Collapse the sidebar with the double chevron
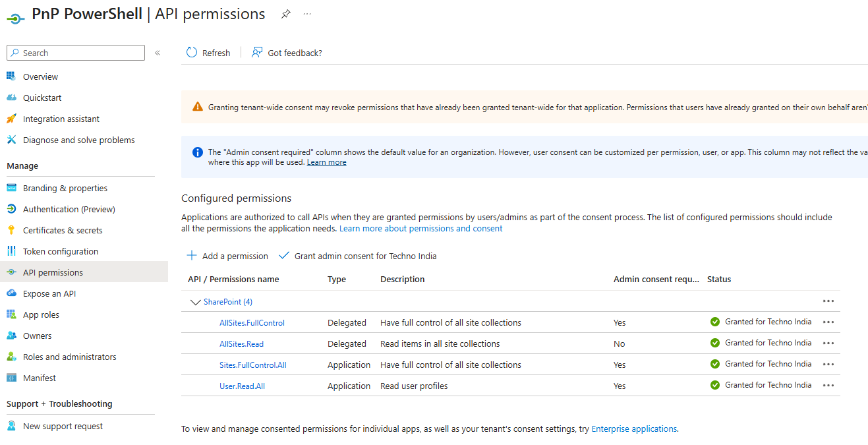This screenshot has width=868, height=445. point(158,53)
